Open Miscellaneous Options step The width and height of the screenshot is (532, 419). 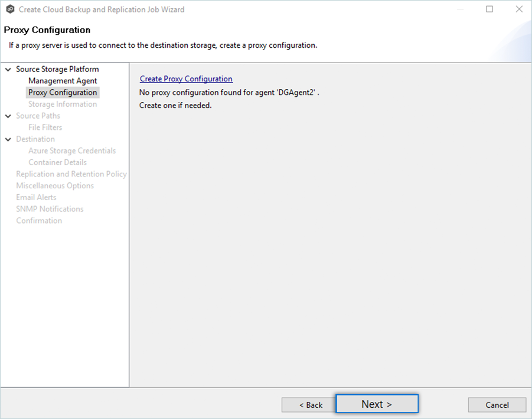coord(55,186)
